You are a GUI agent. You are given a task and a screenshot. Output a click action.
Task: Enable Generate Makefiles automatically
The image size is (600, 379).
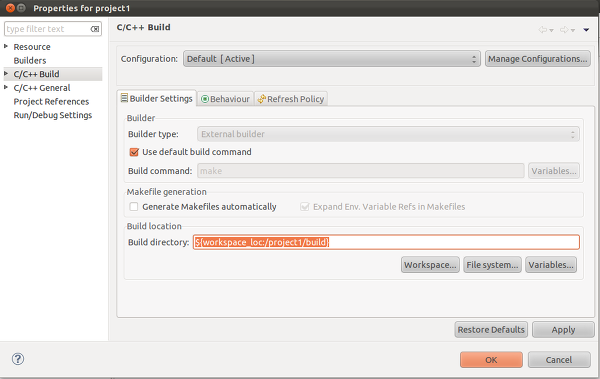(x=134, y=207)
